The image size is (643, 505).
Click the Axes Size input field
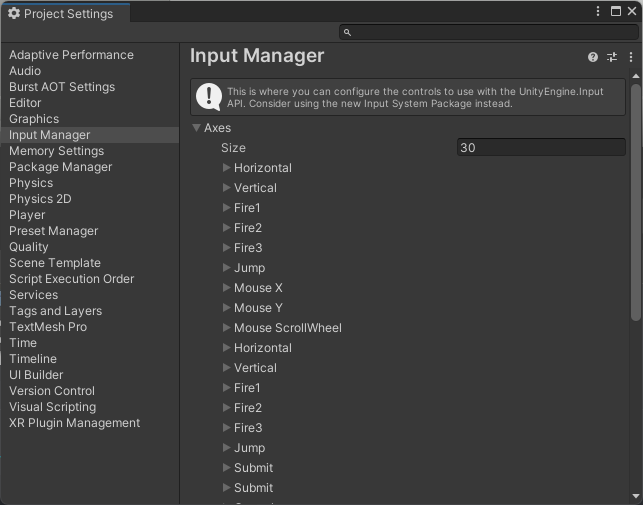coord(541,148)
